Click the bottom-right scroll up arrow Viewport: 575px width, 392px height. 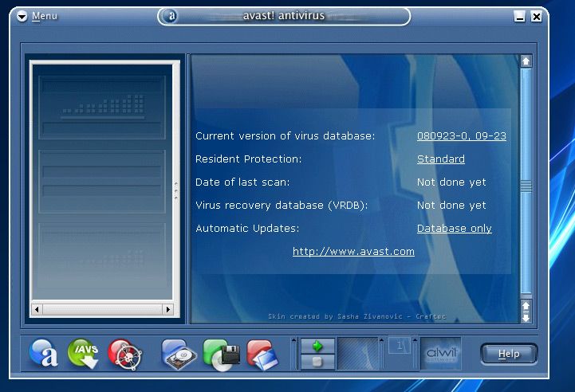coord(526,306)
